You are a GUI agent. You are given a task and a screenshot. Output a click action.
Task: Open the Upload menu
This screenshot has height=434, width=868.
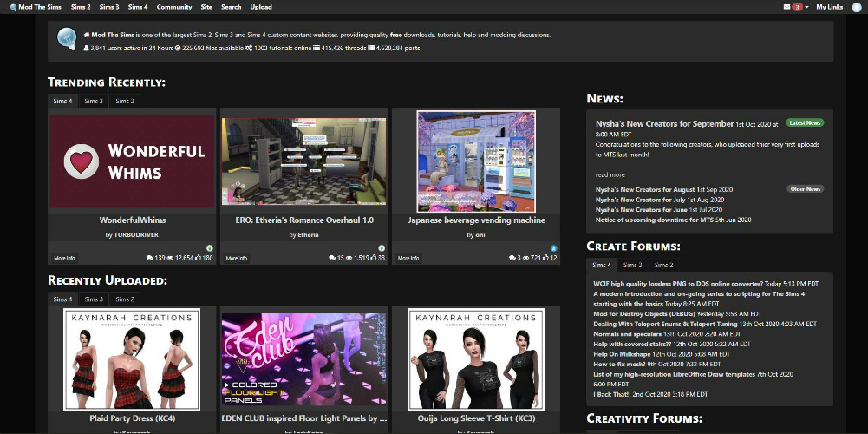tap(261, 7)
